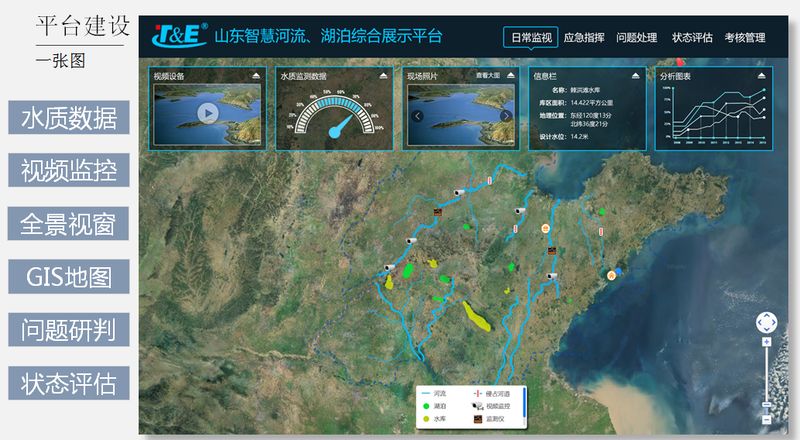Switch to 日常监视 tab
800x440 pixels.
tap(530, 38)
